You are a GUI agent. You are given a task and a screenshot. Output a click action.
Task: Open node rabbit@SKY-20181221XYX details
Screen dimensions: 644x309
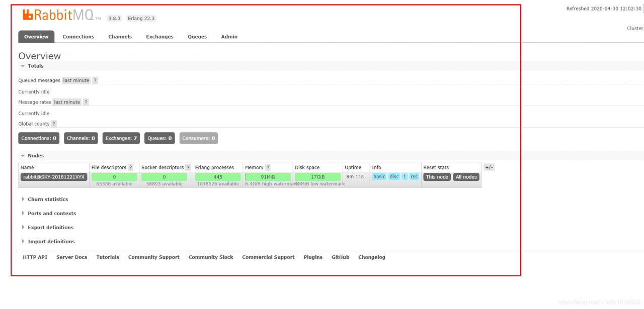tap(54, 177)
